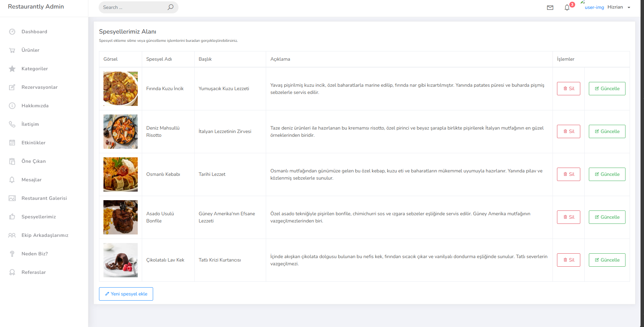The image size is (644, 327).
Task: Expand the Hizrian user dropdown
Action: [619, 7]
